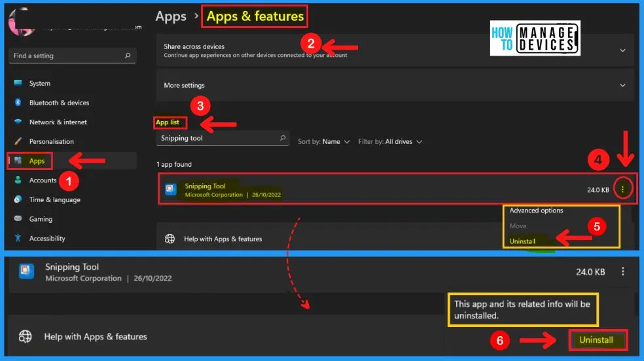Viewport: 644px width, 361px height.
Task: Click the Apps sidebar icon
Action: (18, 160)
